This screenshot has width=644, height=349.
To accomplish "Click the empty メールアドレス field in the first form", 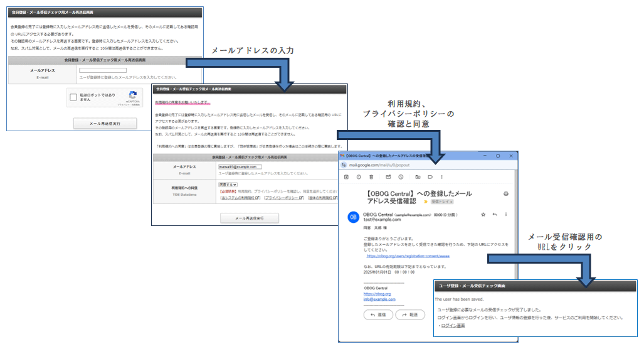I will [103, 70].
